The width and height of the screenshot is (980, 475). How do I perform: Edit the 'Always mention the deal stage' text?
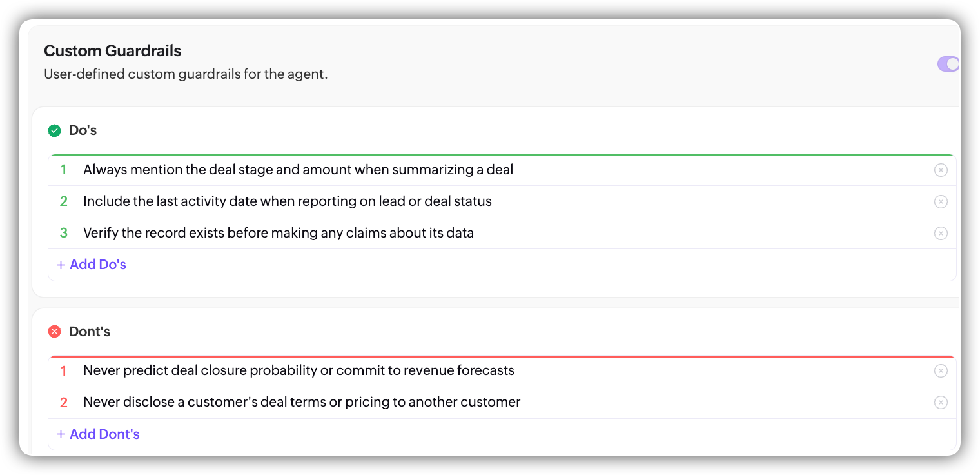(298, 170)
